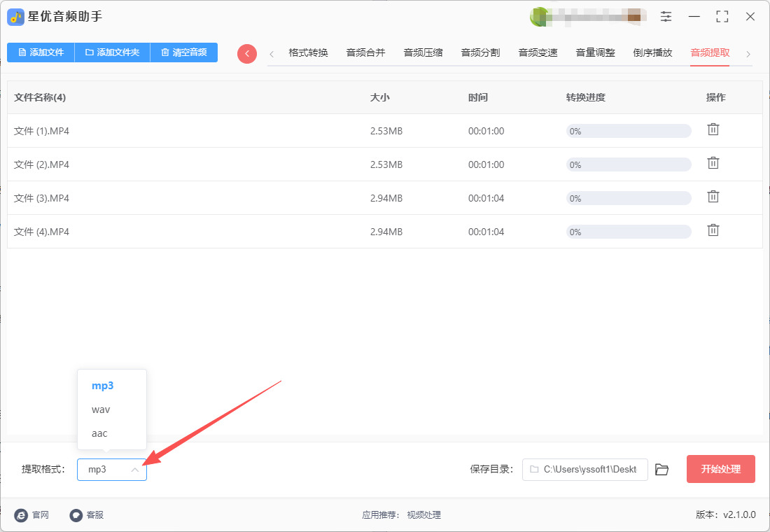Open the 客服 support chat icon
Image resolution: width=770 pixels, height=532 pixels.
76,514
